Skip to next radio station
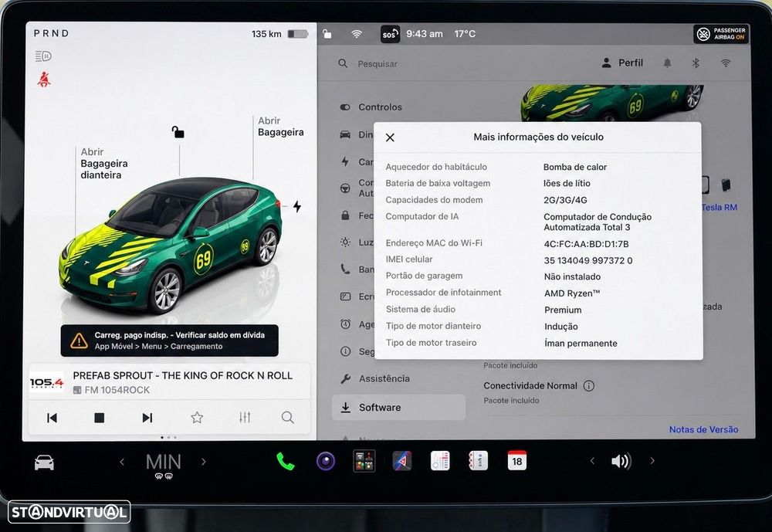Screen dimensions: 772x532 click(147, 418)
